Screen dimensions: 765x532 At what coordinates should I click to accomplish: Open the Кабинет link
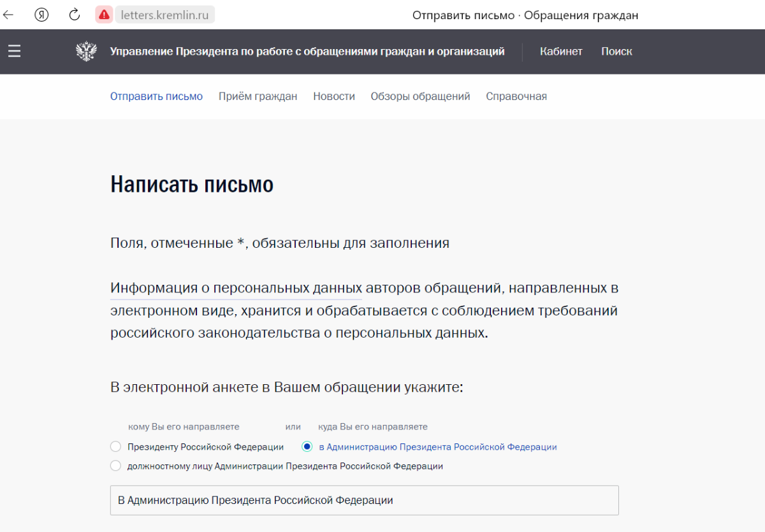click(x=561, y=52)
